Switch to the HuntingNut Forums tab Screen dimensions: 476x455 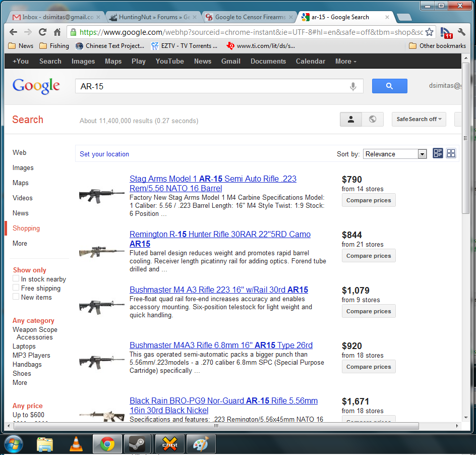point(150,17)
